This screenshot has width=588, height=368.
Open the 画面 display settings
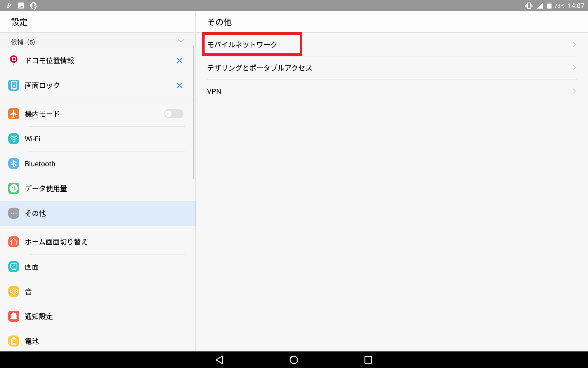32,267
